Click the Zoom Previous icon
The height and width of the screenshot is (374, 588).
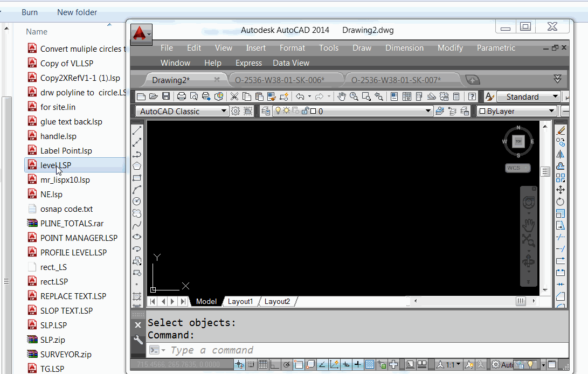pos(379,96)
